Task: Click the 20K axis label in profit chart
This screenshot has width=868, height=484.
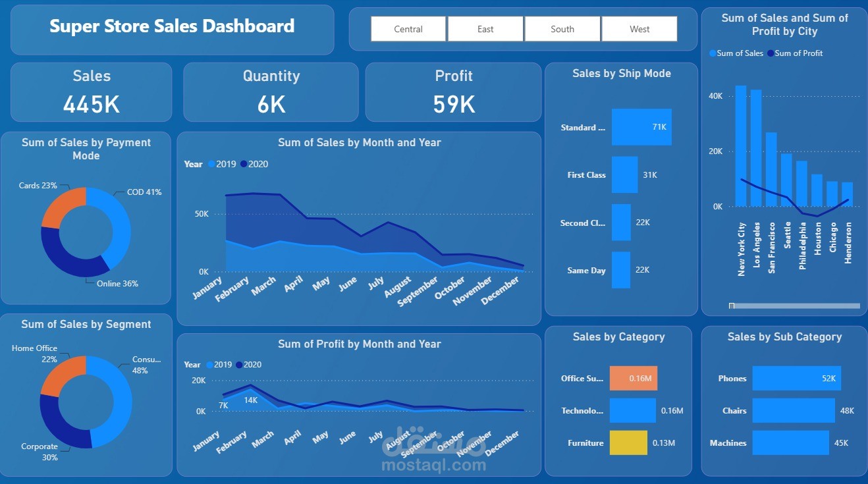Action: pos(198,381)
